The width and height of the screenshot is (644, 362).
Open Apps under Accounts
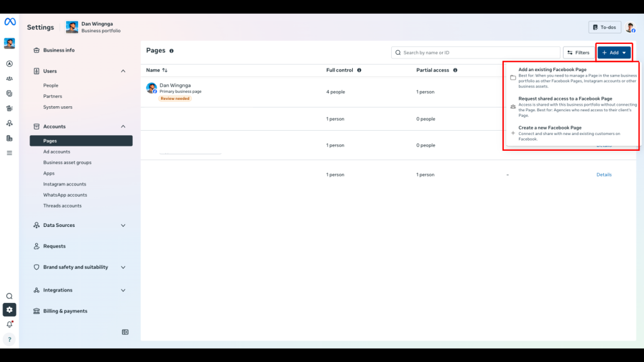pos(49,173)
